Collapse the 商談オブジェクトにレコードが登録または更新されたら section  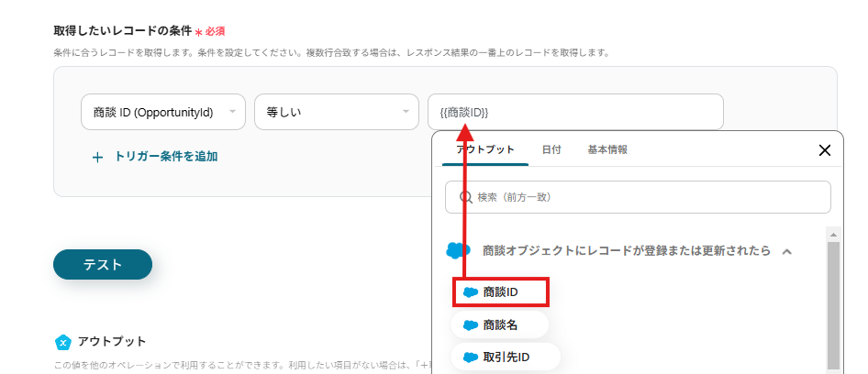786,252
